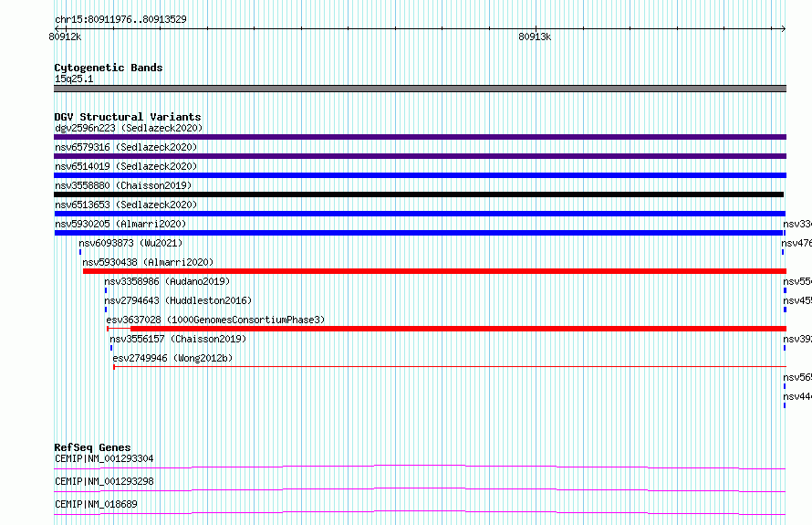Click the small blue marker under nsv2794643
The width and height of the screenshot is (812, 525).
(106, 310)
